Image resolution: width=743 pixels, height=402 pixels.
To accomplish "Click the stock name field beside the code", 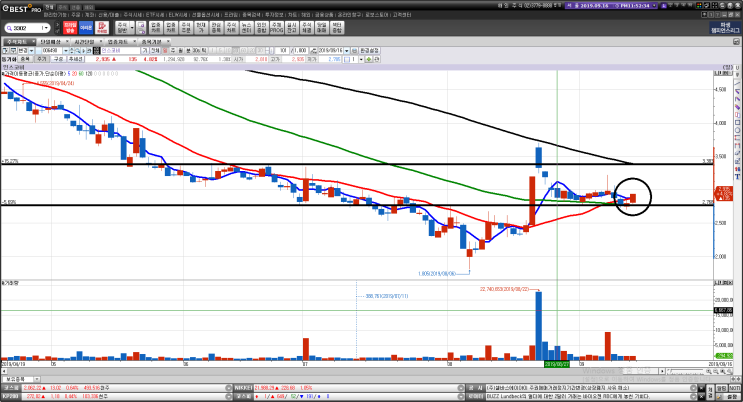I will (x=120, y=50).
